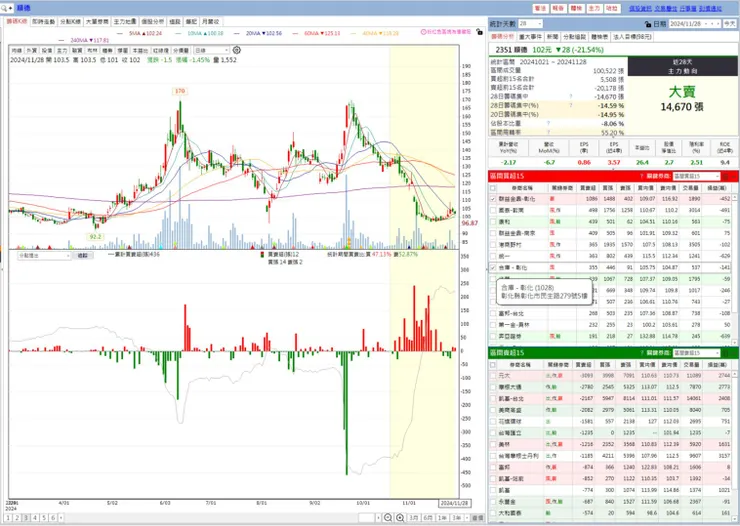The image size is (740, 526).
Task: Click question mark beside 區間周轉率
Action: point(548,132)
